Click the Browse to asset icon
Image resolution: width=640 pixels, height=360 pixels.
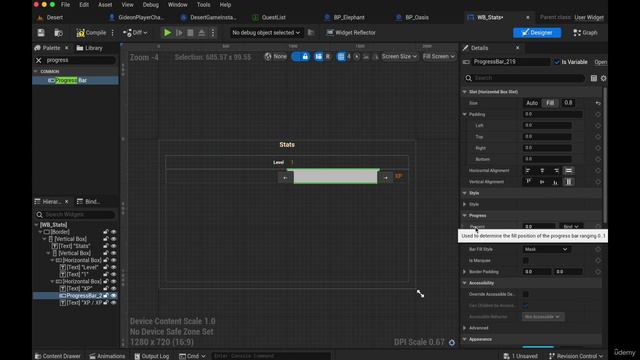[58, 33]
